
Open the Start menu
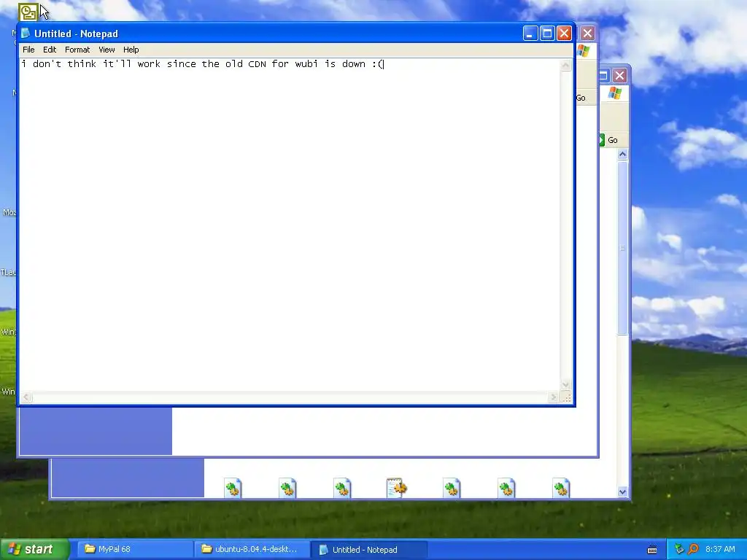click(34, 549)
